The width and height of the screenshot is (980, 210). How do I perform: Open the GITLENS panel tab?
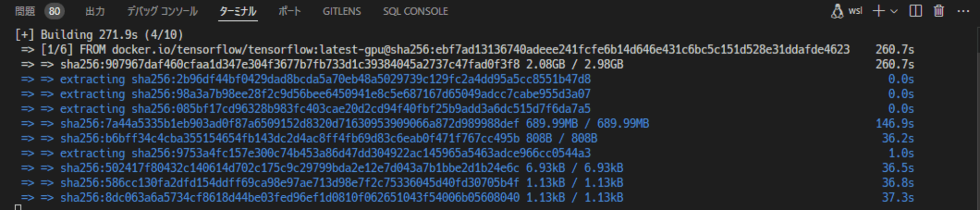click(342, 11)
